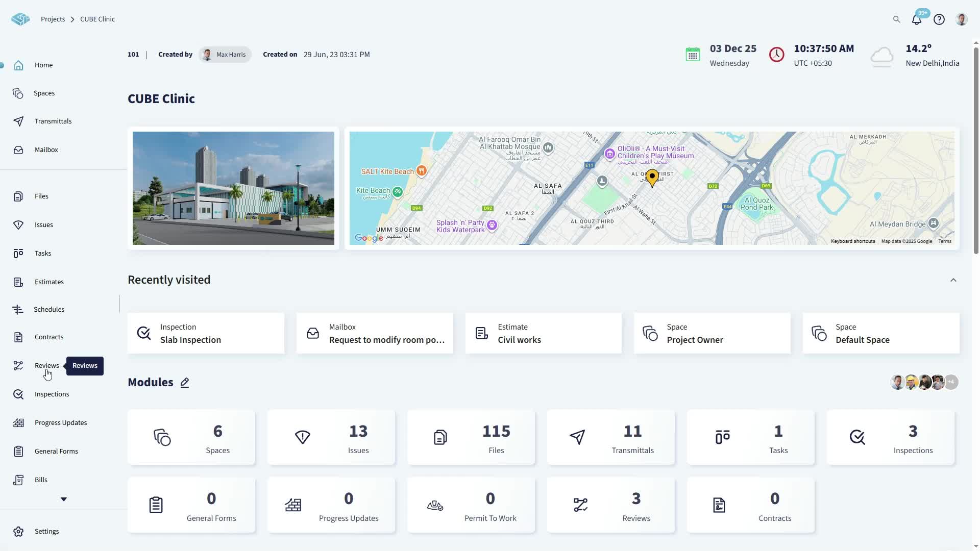
Task: Expand more sidebar items arrow
Action: point(64,499)
